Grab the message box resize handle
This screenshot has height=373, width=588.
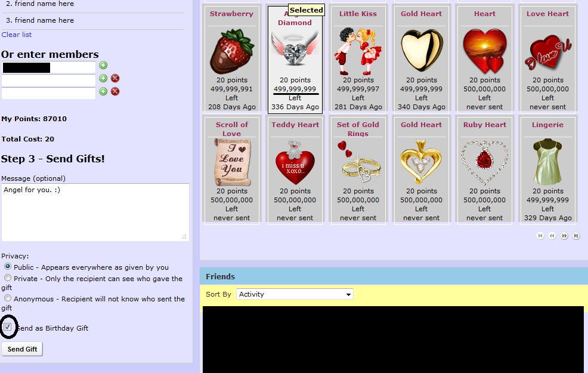[x=184, y=237]
